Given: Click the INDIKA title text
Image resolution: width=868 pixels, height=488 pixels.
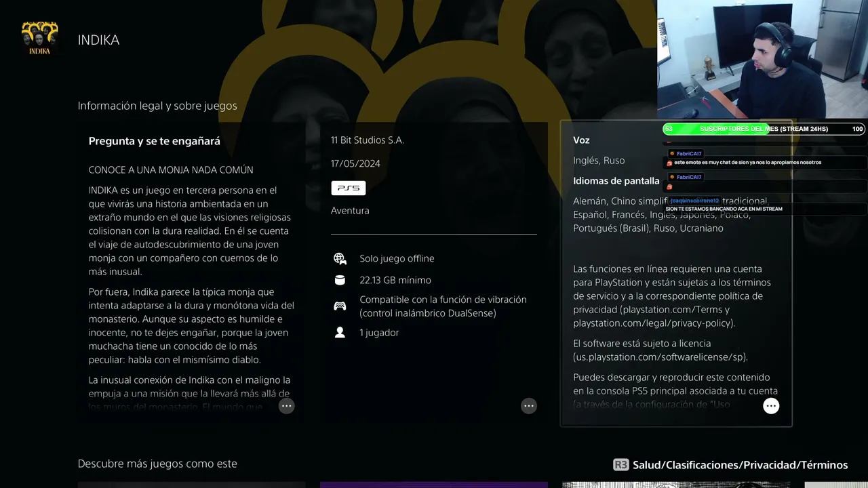Looking at the screenshot, I should (x=98, y=40).
